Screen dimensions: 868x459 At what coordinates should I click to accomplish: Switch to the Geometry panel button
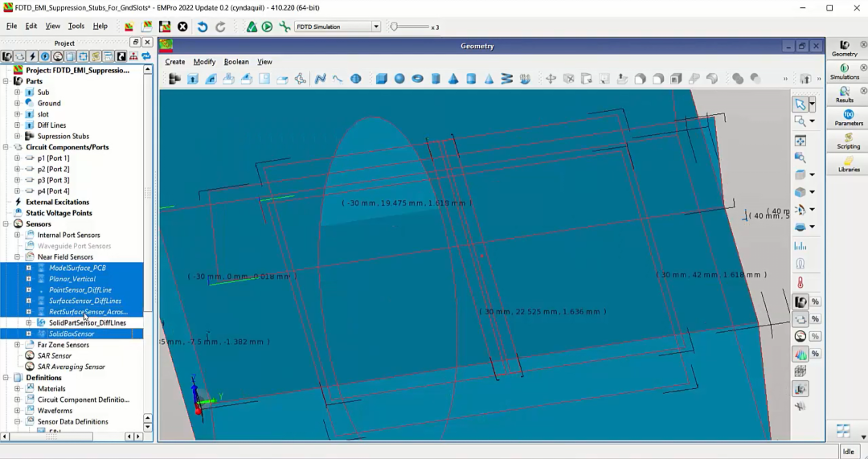pyautogui.click(x=844, y=48)
